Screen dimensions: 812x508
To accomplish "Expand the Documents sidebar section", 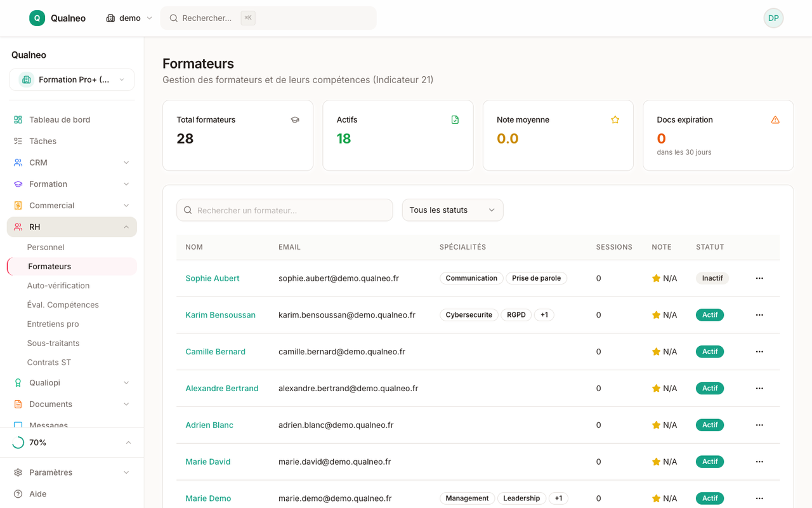I will [126, 404].
